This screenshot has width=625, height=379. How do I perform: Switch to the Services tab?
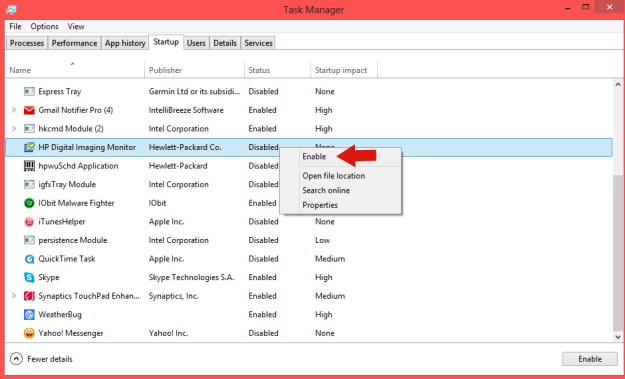click(258, 43)
